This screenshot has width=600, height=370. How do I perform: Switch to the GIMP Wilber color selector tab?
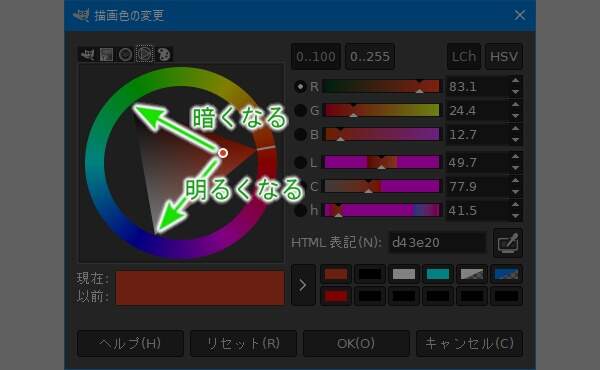[88, 54]
